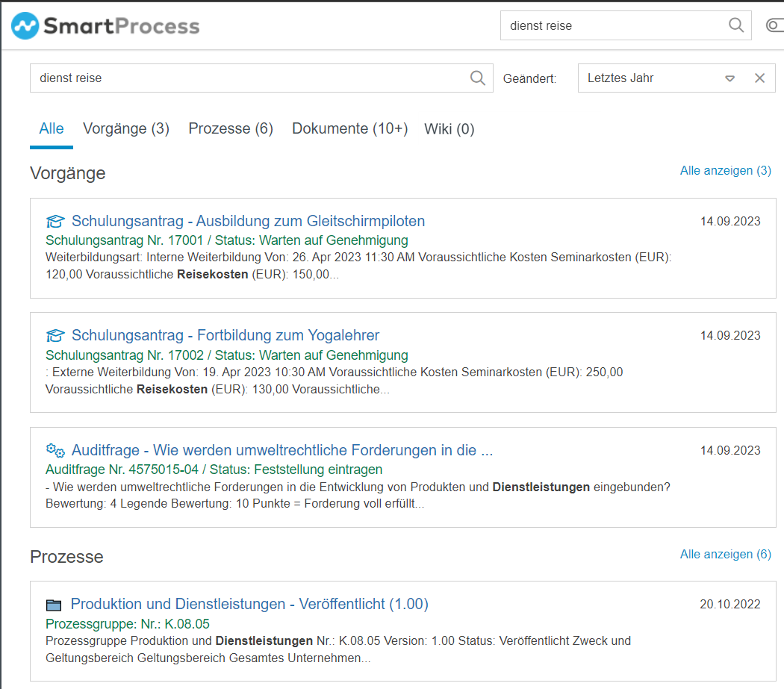Click the graduation cap icon beside Yogalehrer request
Screen dimensions: 784x689
pyautogui.click(x=55, y=335)
